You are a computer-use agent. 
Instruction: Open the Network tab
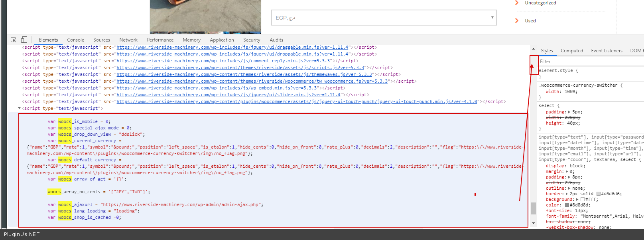pos(128,40)
